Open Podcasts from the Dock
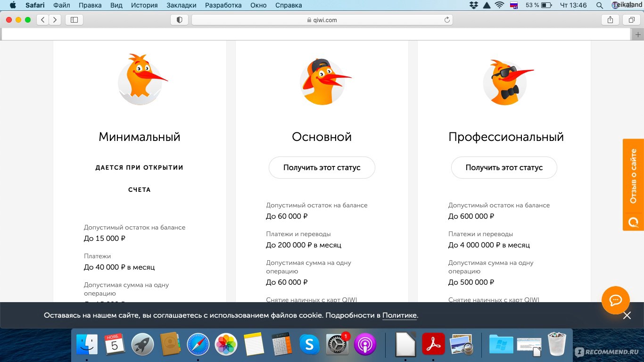644x362 pixels. [365, 345]
